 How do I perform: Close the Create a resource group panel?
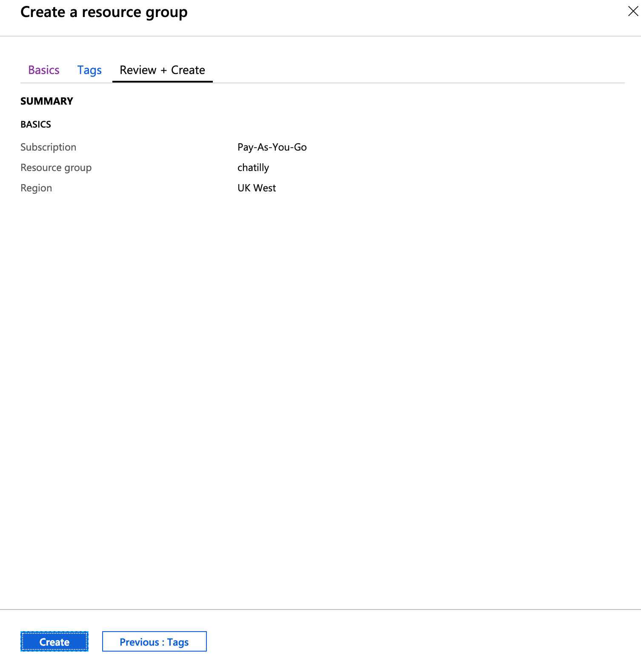[633, 11]
